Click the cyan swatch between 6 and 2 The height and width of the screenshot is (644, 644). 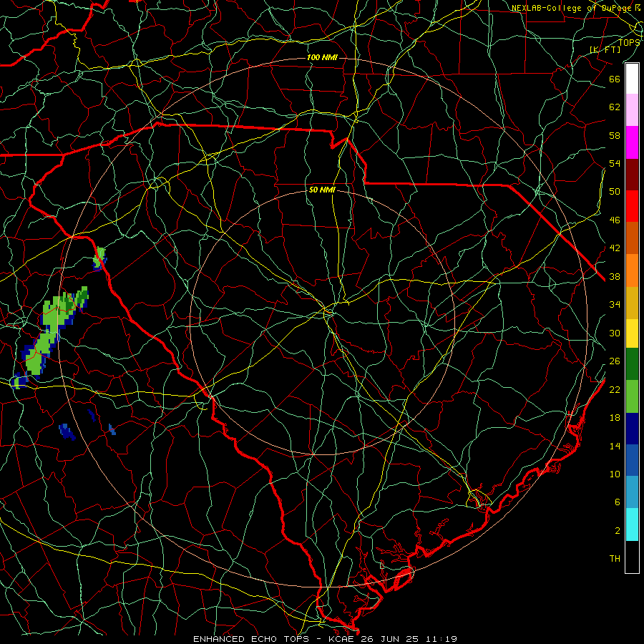point(632,525)
